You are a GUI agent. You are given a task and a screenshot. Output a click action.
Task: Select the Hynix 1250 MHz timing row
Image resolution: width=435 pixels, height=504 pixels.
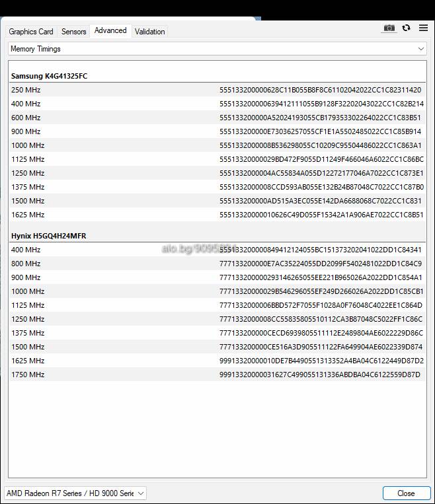click(x=217, y=319)
